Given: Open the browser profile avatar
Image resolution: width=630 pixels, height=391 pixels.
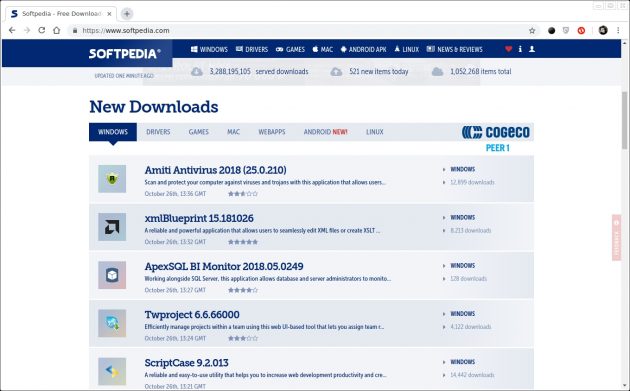Looking at the screenshot, I should (603, 30).
